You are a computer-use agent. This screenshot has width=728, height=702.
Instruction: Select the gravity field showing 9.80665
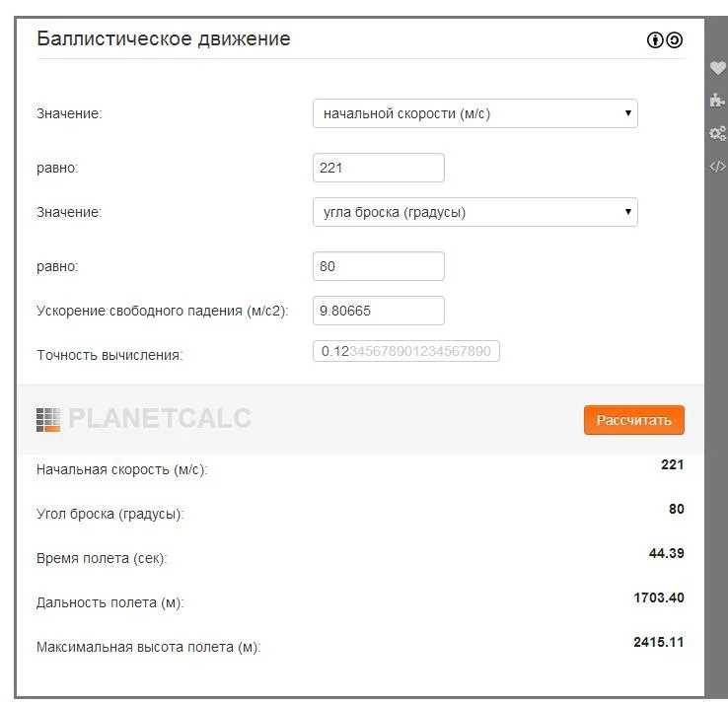click(x=378, y=311)
